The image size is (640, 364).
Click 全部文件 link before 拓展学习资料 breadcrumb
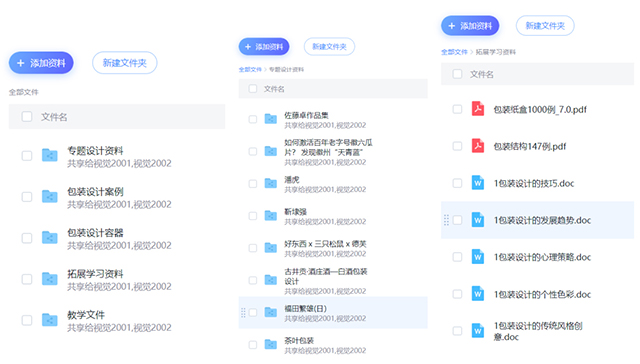454,52
